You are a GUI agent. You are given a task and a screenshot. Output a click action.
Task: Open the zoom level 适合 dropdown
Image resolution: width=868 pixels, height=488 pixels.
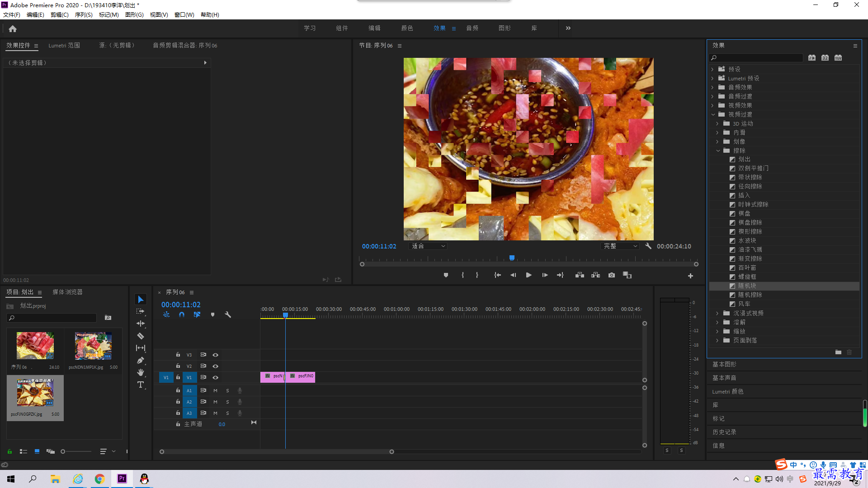[x=428, y=246]
